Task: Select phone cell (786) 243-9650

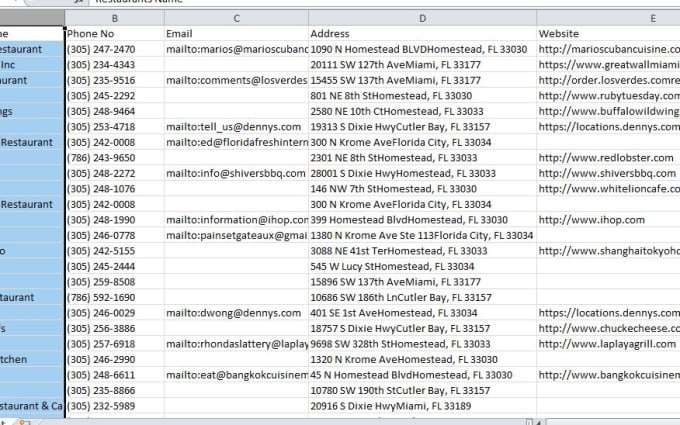Action: point(114,158)
